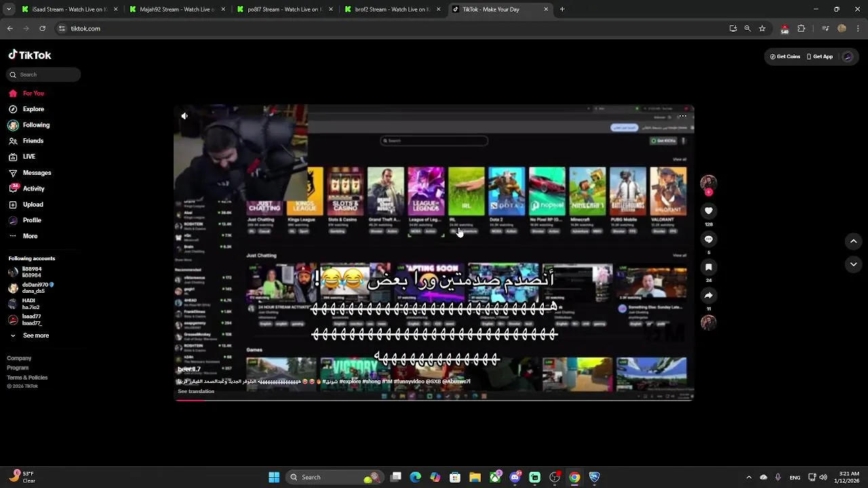
Task: Follow the creator with red plus badge
Action: pos(709,192)
